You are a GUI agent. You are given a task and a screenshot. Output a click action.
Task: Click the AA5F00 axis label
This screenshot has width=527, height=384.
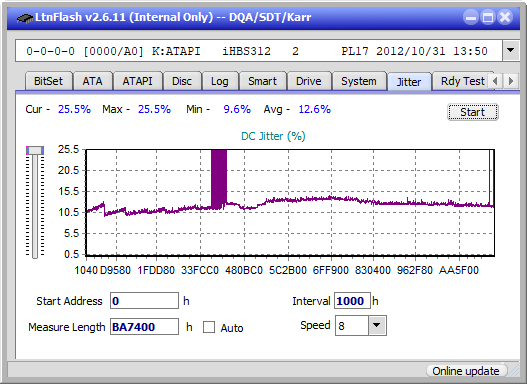click(458, 270)
